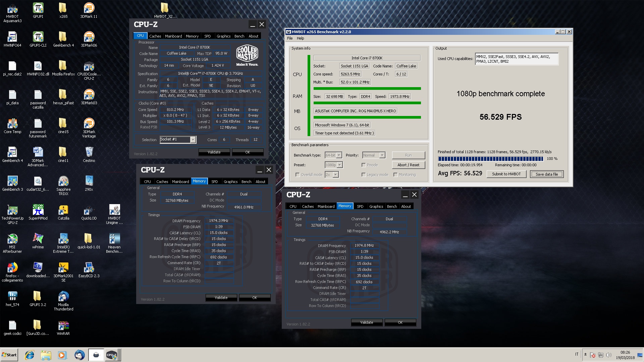The image size is (644, 362).
Task: Enable the Pmode checkbox
Action: [x=364, y=165]
